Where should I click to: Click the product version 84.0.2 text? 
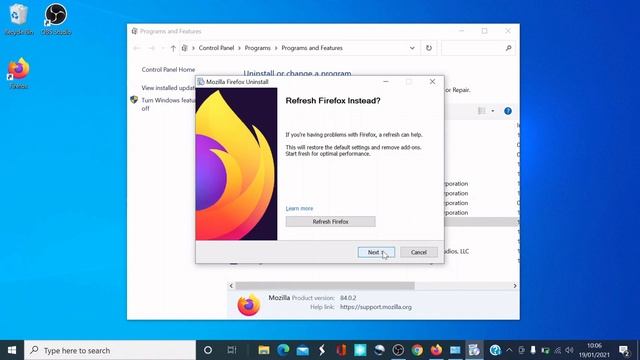coord(348,298)
